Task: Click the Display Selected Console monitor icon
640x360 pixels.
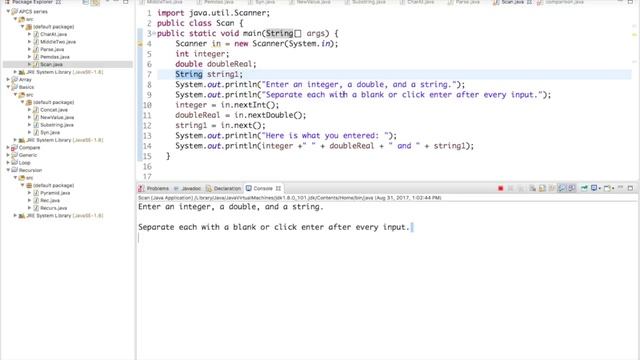Action: click(594, 188)
